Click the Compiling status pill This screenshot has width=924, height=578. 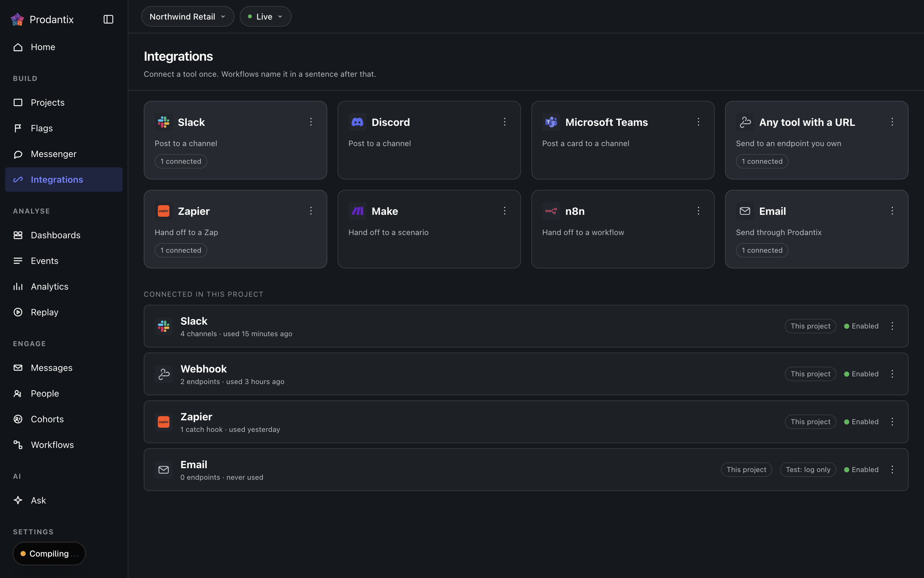click(49, 554)
